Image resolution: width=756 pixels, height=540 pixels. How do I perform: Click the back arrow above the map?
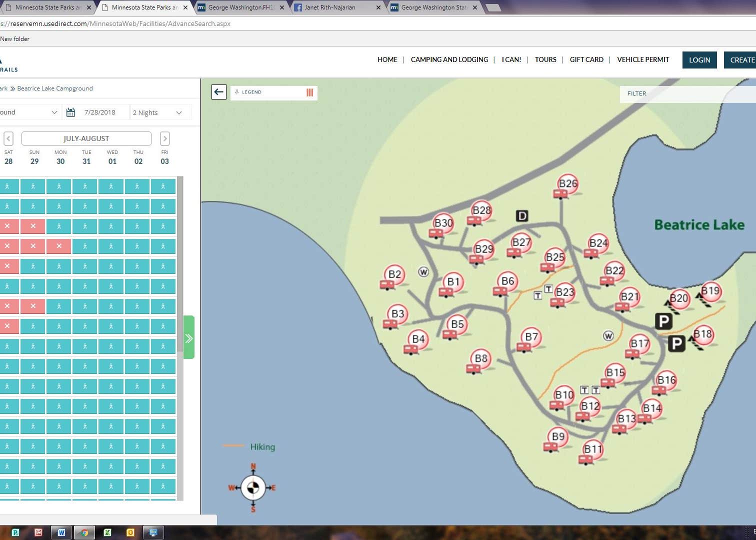(218, 92)
